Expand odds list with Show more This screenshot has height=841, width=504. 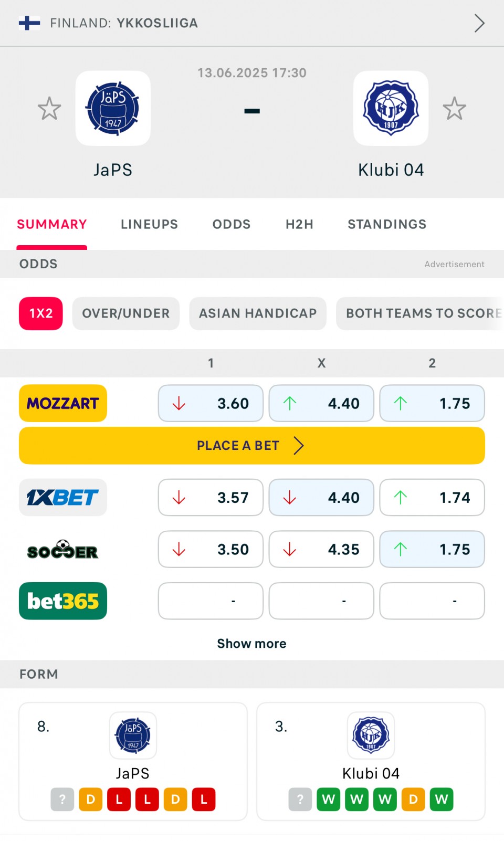coord(252,644)
